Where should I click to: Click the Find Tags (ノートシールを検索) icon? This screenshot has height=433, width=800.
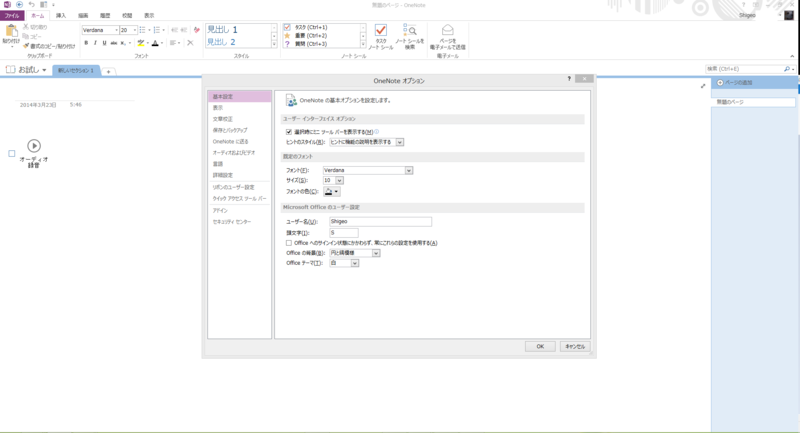[x=410, y=30]
